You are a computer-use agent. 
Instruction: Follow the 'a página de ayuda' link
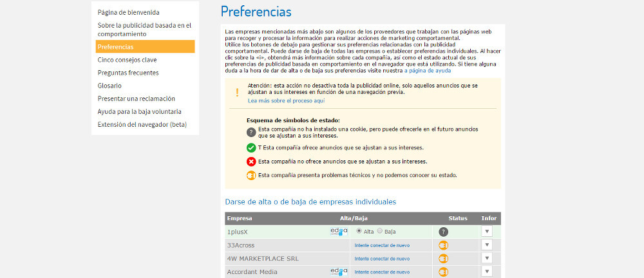pyautogui.click(x=428, y=71)
